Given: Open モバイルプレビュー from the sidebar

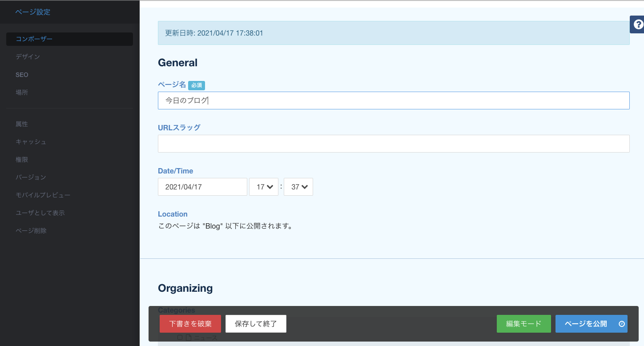Looking at the screenshot, I should click(x=43, y=195).
